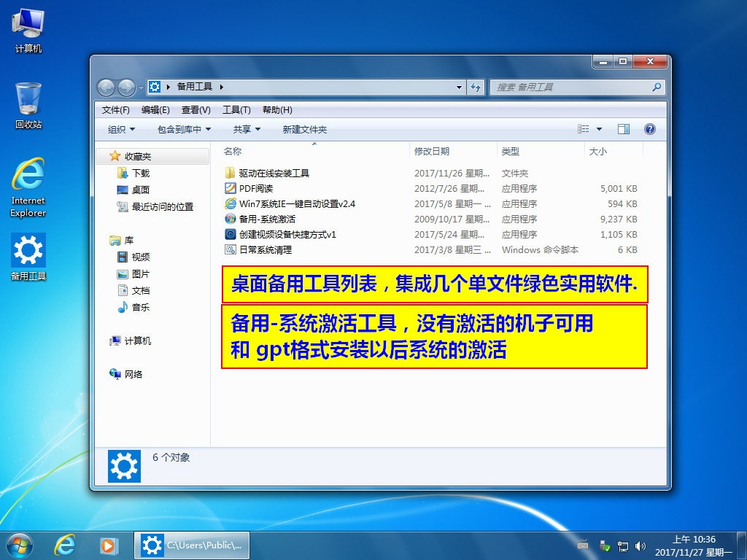
Task: Open Explorer help question-mark icon
Action: click(x=649, y=129)
